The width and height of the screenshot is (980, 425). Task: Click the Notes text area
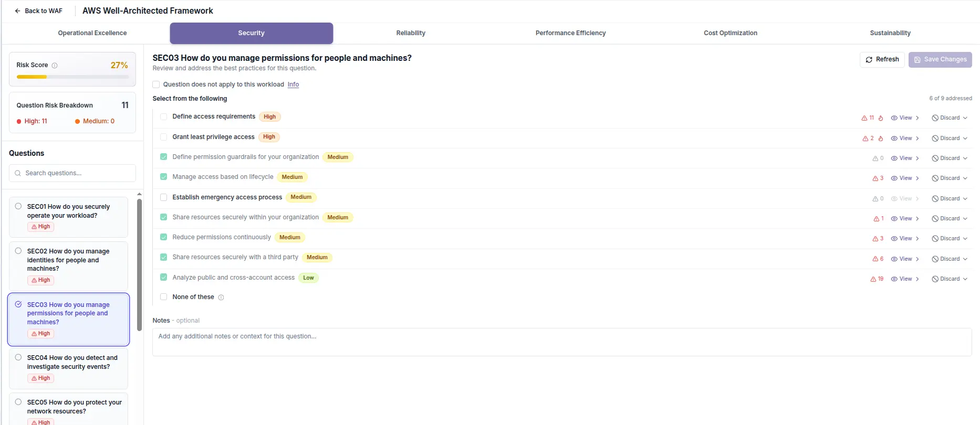click(562, 342)
